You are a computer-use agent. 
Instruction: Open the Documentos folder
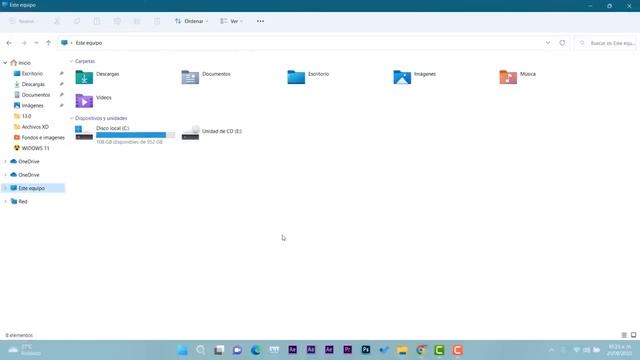[x=206, y=76]
